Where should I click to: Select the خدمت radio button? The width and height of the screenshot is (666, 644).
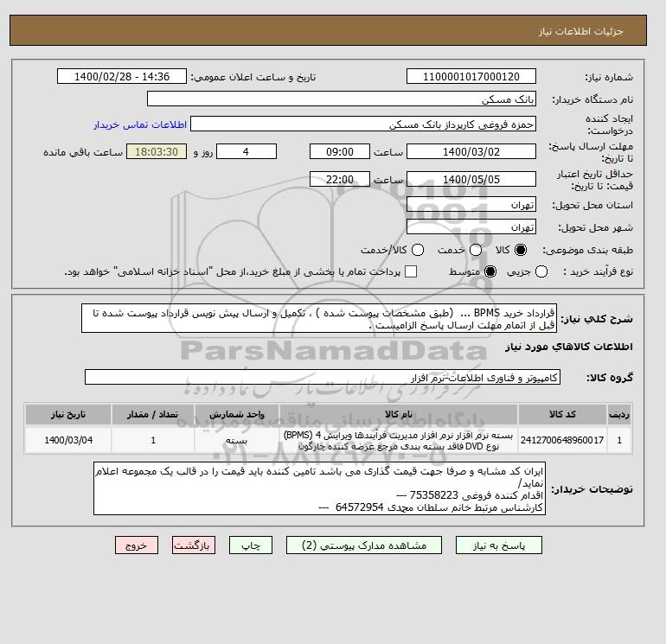476,250
